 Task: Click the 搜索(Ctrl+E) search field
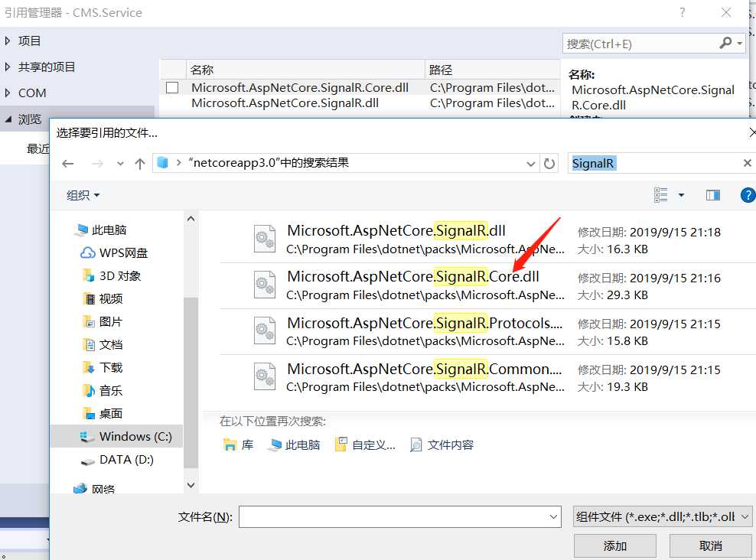click(641, 44)
